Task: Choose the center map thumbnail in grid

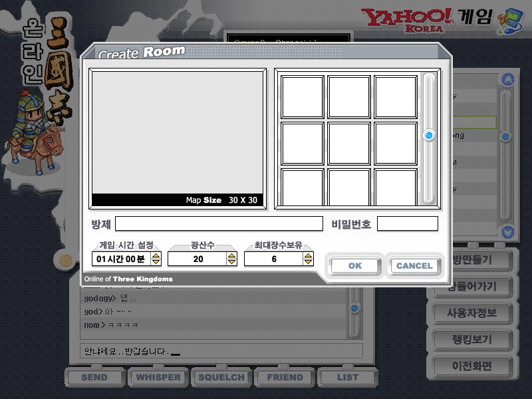Action: tap(349, 143)
